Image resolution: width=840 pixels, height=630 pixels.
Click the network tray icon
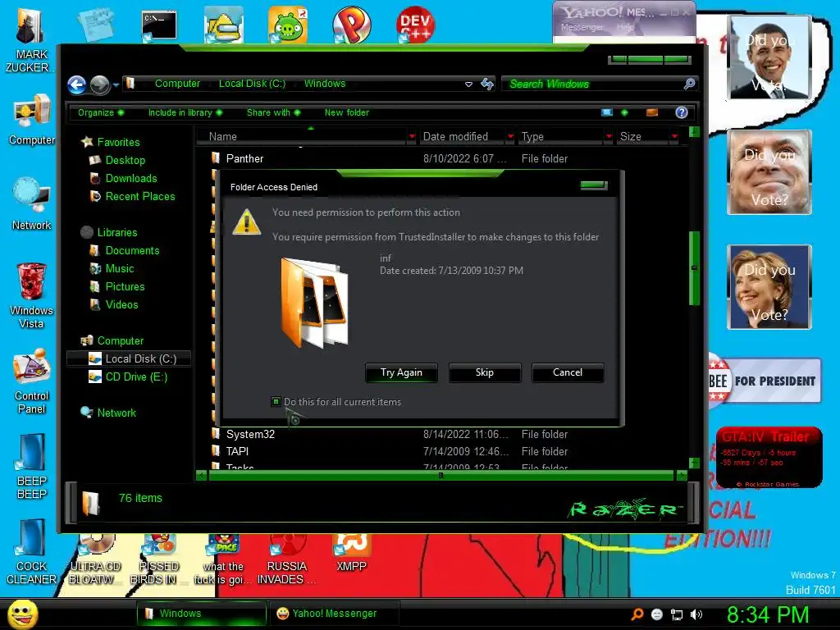677,614
